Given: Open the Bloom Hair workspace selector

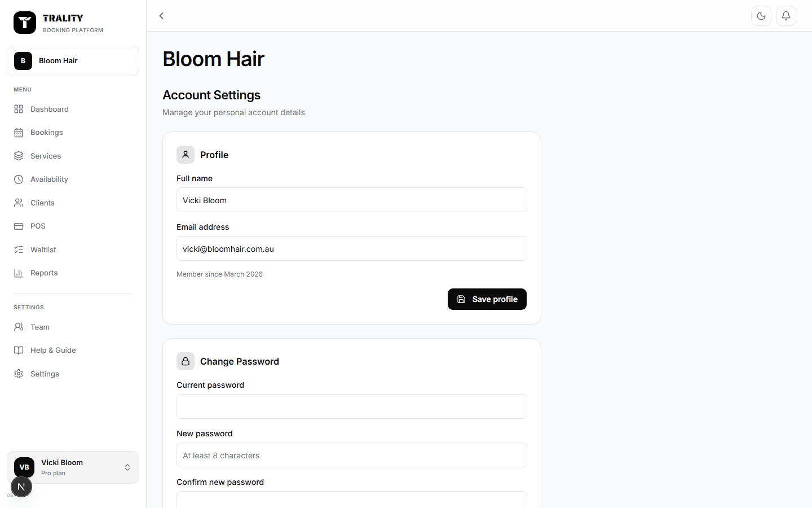Looking at the screenshot, I should pyautogui.click(x=73, y=61).
